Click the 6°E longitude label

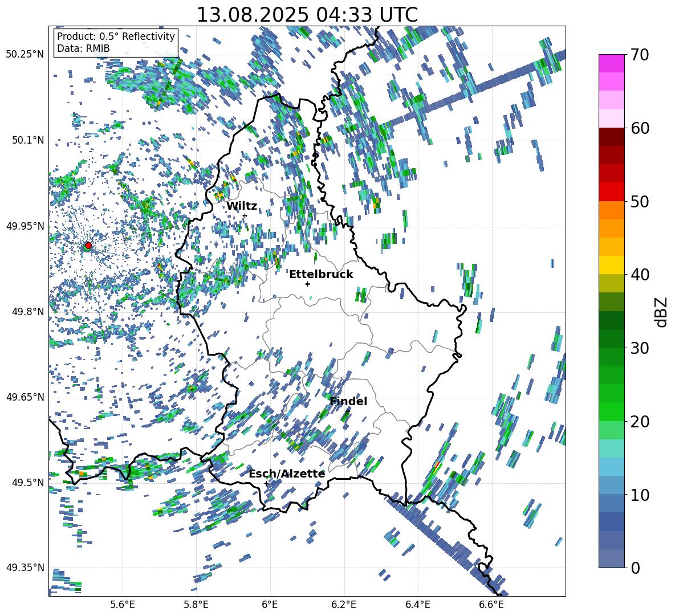pyautogui.click(x=270, y=605)
